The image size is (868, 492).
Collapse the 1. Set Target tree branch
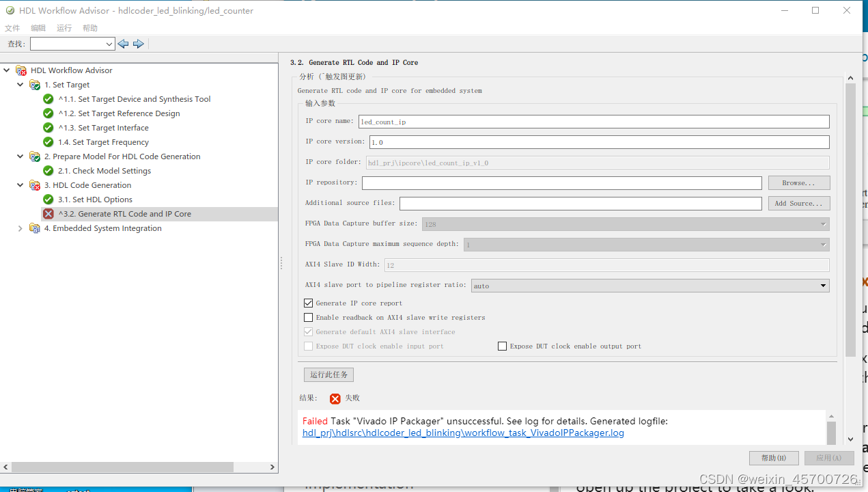point(20,84)
